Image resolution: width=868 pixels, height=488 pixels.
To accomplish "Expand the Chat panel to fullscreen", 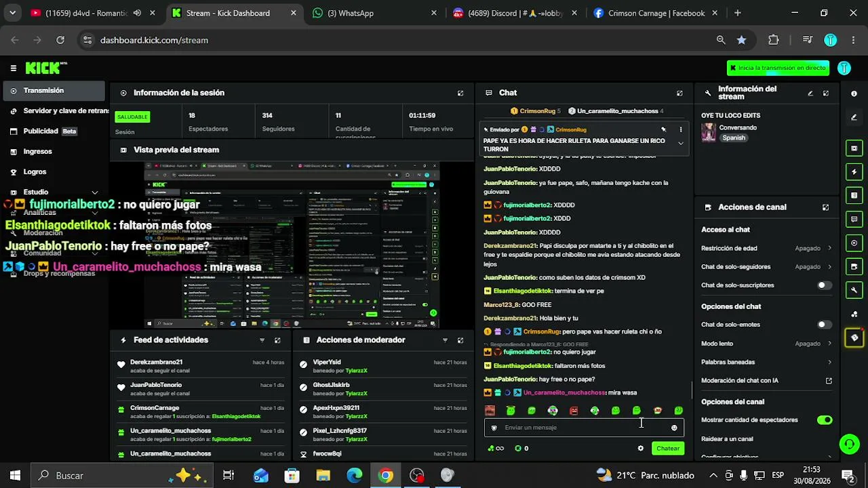I will click(679, 93).
